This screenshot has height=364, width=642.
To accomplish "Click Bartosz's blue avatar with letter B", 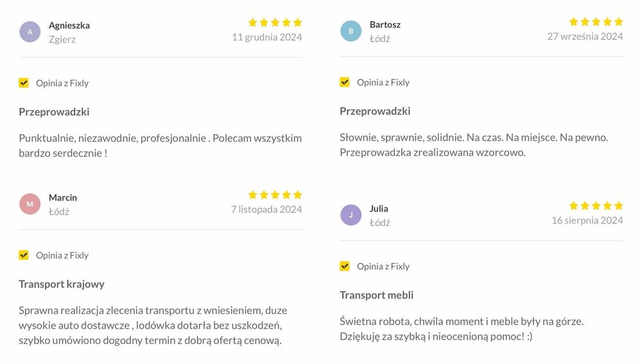I will (x=351, y=31).
